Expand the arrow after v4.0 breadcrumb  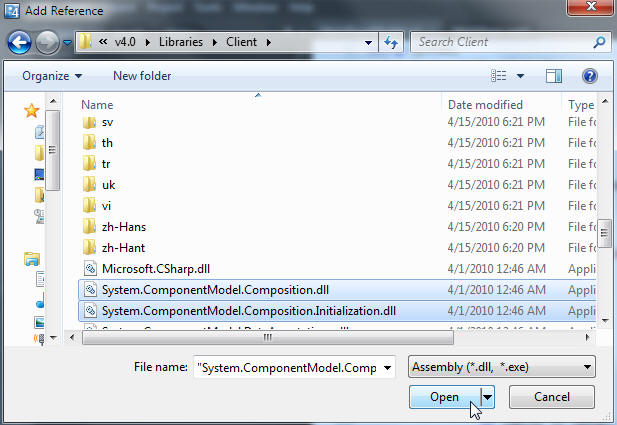[148, 42]
